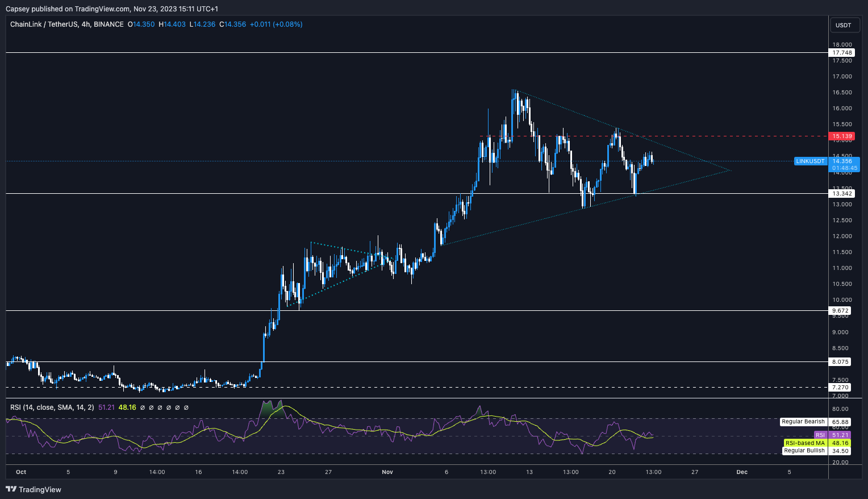Viewport: 868px width, 499px height.
Task: Click the 9.672 price level label
Action: pyautogui.click(x=841, y=311)
